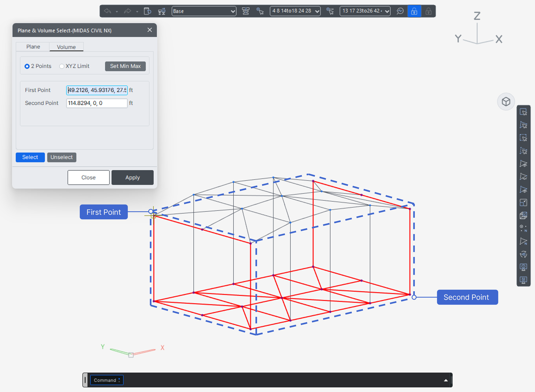Click the monitor info display icon
This screenshot has height=392, width=535.
click(523, 267)
